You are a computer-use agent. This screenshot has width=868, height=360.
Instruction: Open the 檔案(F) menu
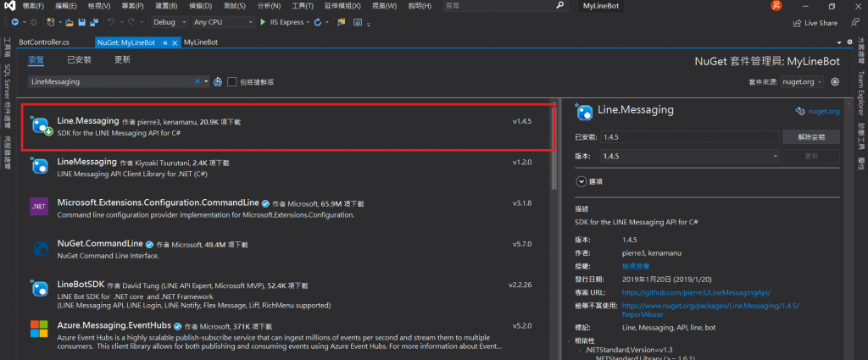pyautogui.click(x=33, y=6)
